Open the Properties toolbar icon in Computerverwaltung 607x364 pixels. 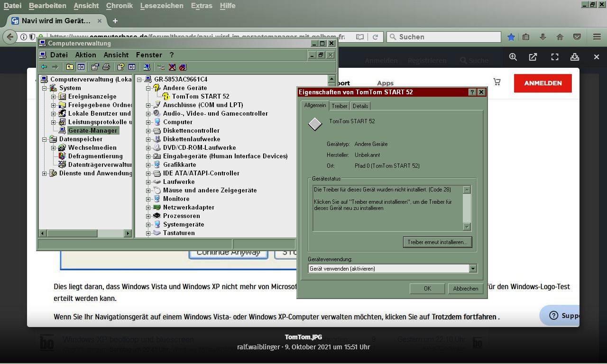pos(95,67)
